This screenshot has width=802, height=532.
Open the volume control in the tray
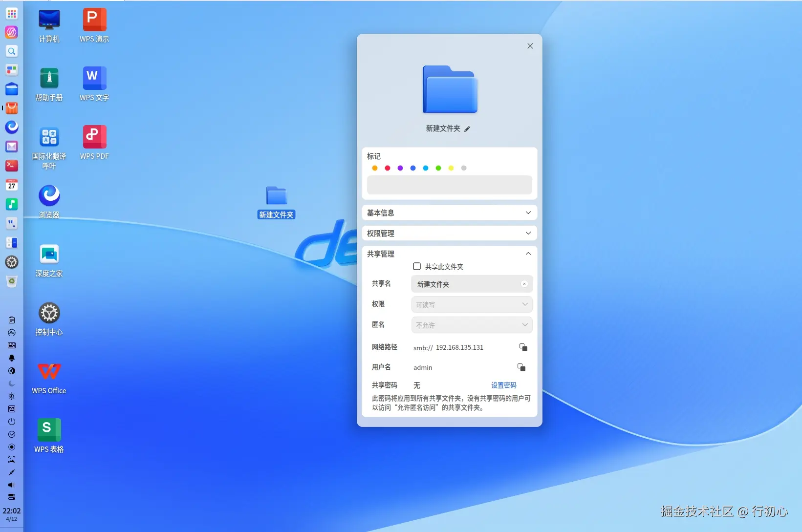click(12, 485)
